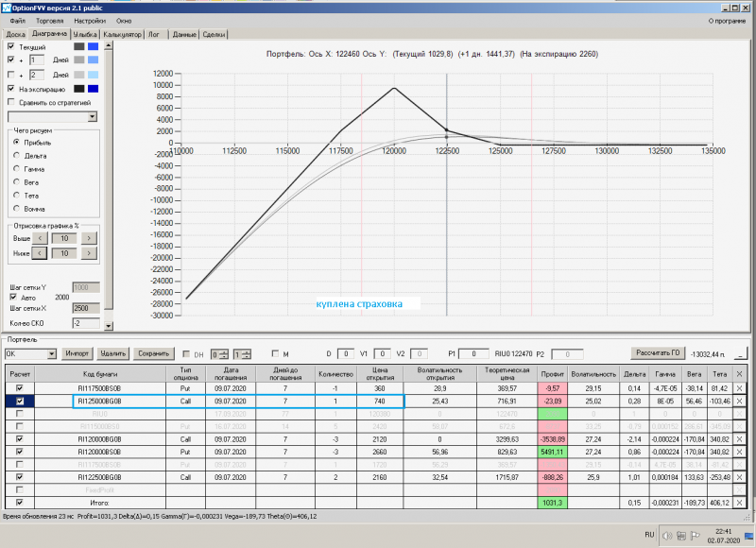Screen dimensions: 756x548
Task: Remove RI120000BS0B Put row via X icon
Action: click(739, 452)
